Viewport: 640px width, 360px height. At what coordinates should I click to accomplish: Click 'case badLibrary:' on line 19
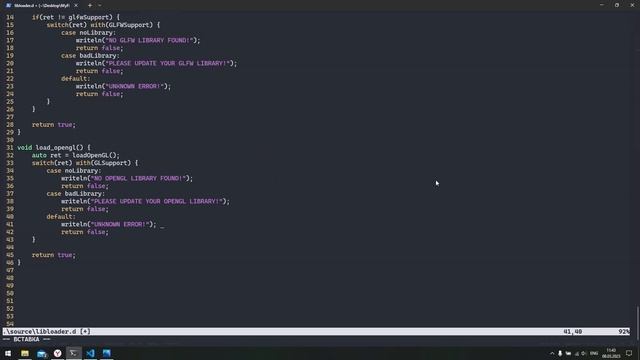tap(90, 56)
